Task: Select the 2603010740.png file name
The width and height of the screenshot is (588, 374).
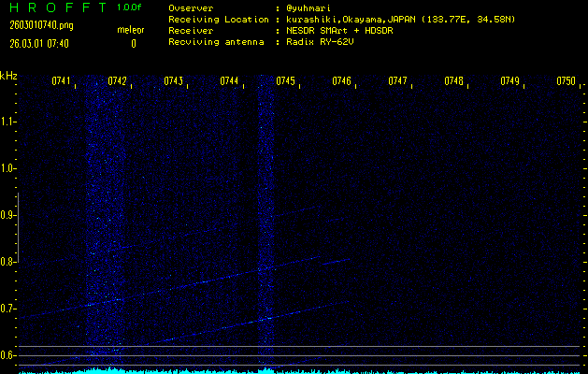Action: [34, 25]
